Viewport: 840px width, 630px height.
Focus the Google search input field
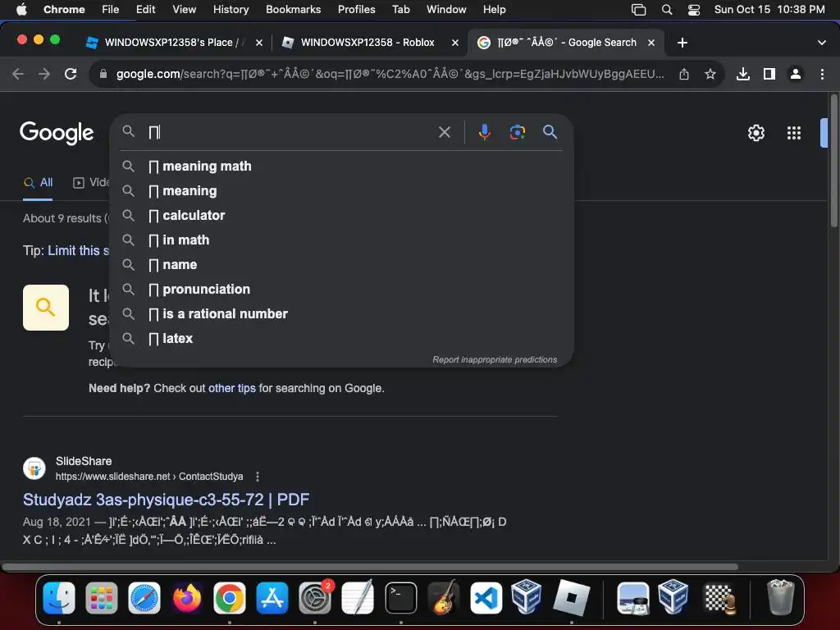coord(290,132)
